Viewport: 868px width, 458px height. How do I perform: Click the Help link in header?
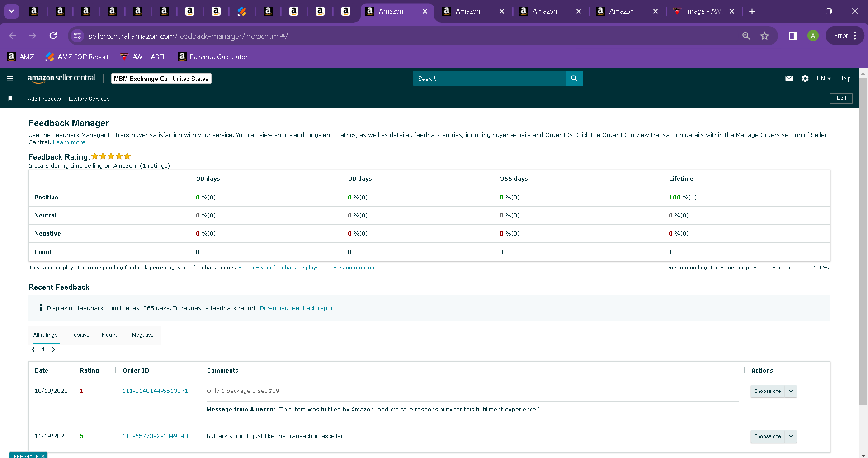pos(844,79)
